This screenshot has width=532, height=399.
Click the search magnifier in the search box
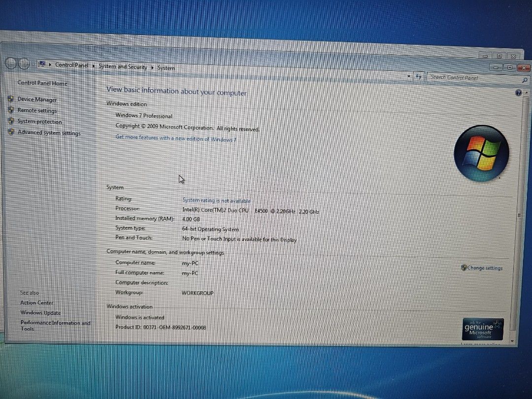(525, 79)
